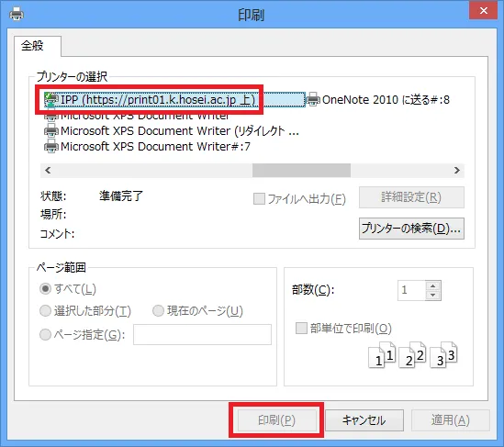Click the 印刷(P) print button
Image resolution: width=504 pixels, height=447 pixels.
[x=277, y=420]
